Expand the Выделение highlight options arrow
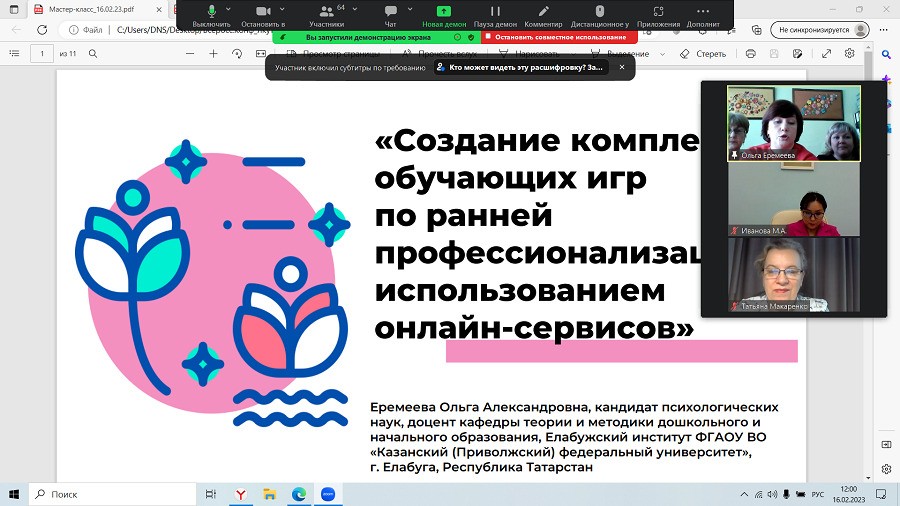900x506 pixels. pos(662,54)
